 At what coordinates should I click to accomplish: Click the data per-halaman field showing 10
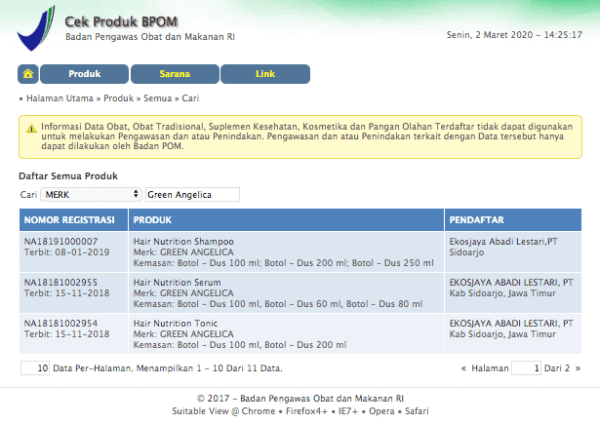click(35, 368)
